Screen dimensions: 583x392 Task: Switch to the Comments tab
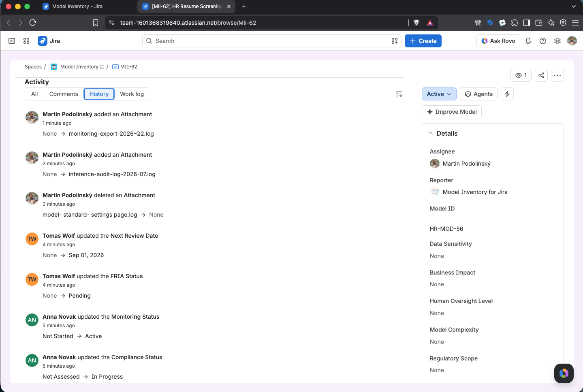point(64,94)
